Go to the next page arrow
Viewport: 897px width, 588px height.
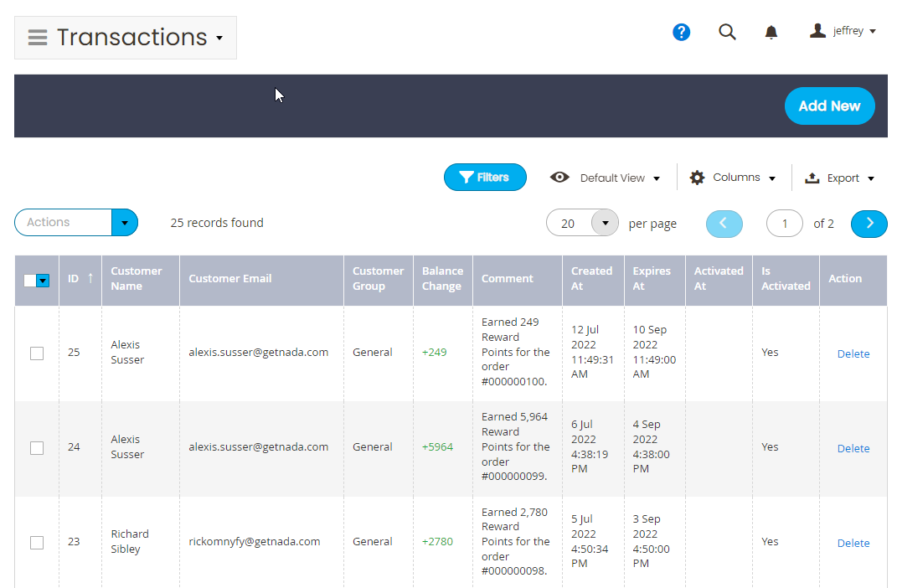(x=869, y=224)
